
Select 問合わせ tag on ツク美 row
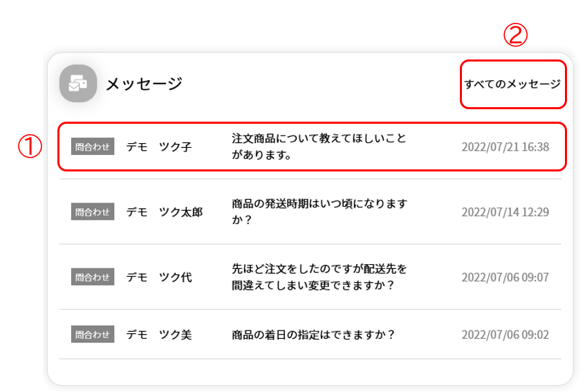click(x=93, y=334)
